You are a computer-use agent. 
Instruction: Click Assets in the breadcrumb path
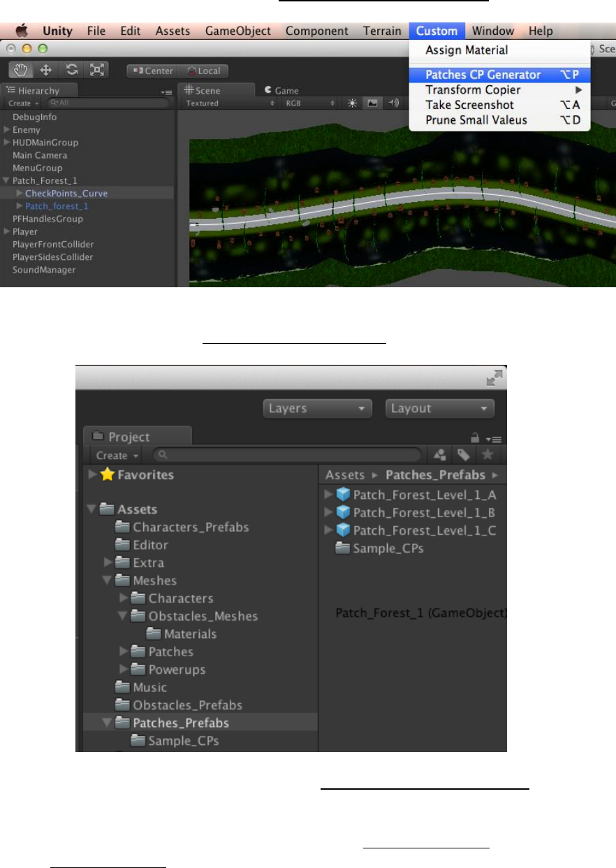[346, 475]
